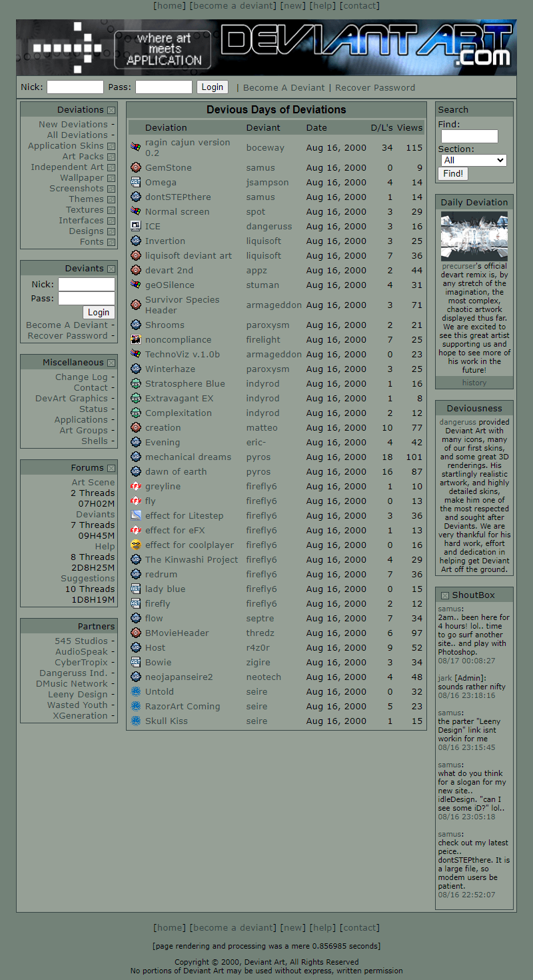Click the icon next to creation by matteo
The width and height of the screenshot is (533, 980).
click(x=136, y=428)
